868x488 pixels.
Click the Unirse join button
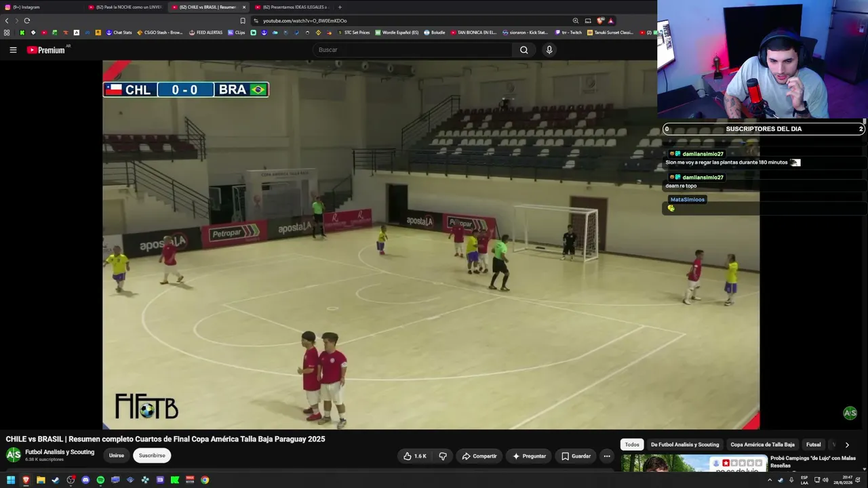click(117, 455)
